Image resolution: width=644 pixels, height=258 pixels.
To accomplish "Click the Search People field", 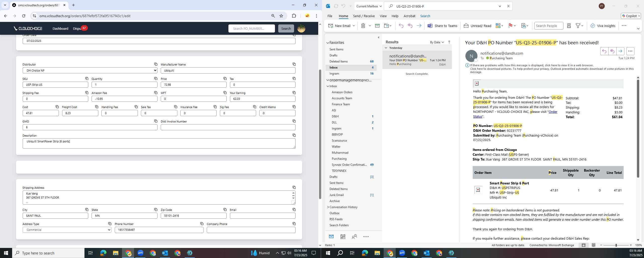I will click(548, 26).
